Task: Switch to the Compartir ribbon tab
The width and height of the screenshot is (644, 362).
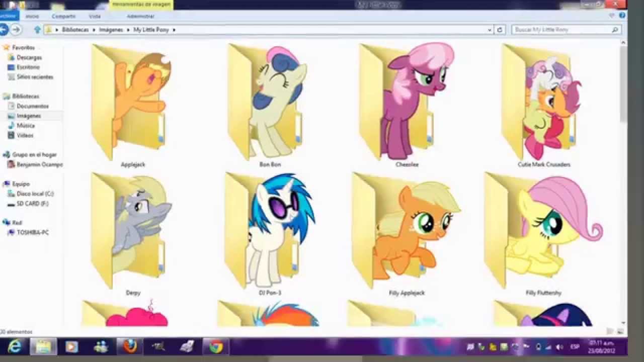Action: coord(64,16)
